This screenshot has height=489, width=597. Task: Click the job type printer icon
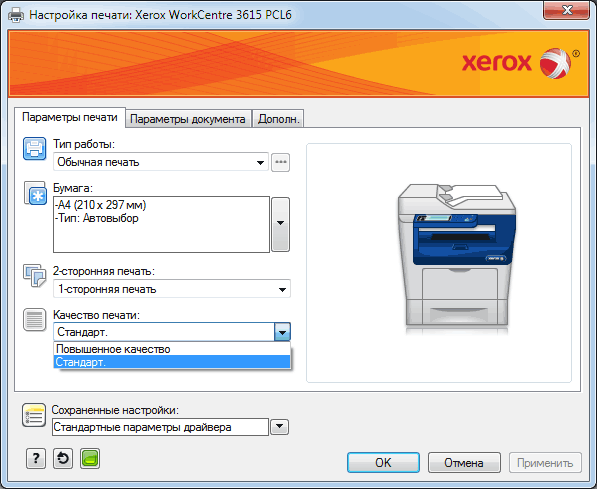(x=34, y=149)
